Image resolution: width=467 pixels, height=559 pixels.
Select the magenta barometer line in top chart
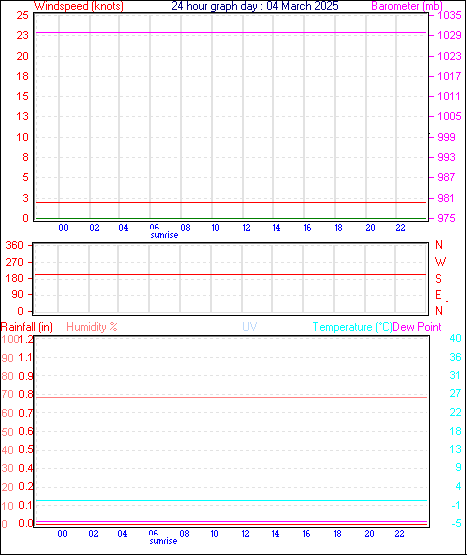click(231, 32)
